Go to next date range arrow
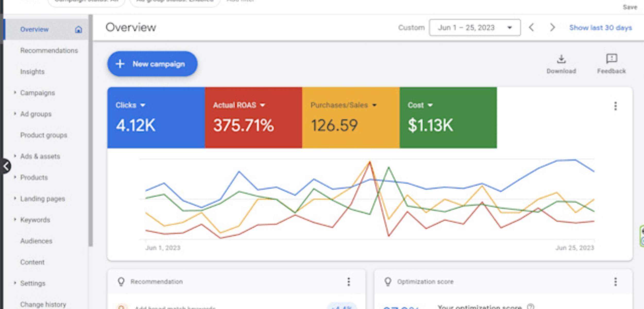Screen dimensions: 644x309 pos(552,27)
